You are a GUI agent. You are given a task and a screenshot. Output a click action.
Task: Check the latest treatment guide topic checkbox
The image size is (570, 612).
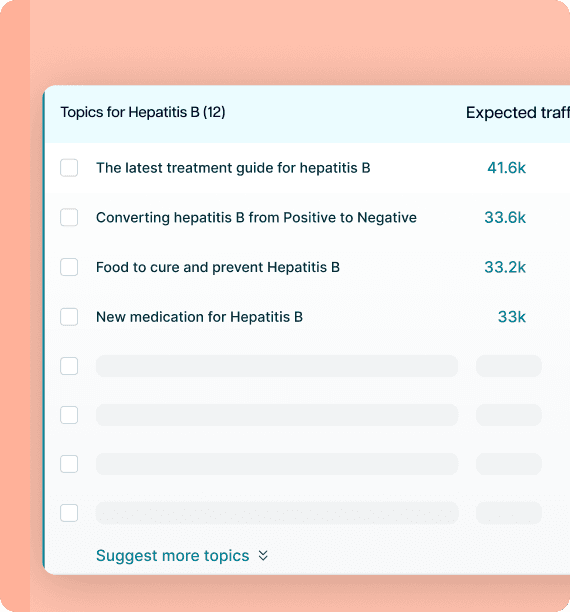pyautogui.click(x=69, y=168)
